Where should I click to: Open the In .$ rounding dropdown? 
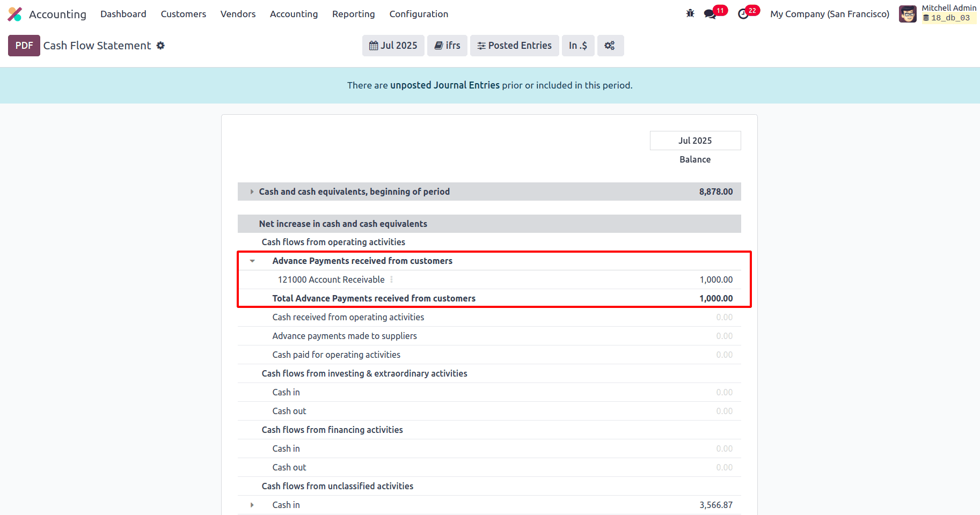pos(578,46)
